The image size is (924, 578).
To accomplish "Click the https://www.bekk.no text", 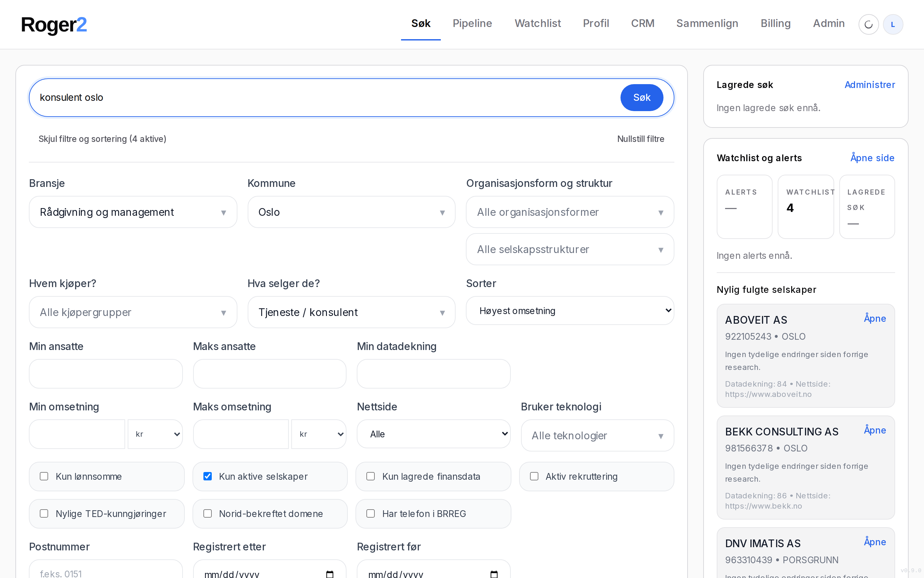I will [763, 506].
